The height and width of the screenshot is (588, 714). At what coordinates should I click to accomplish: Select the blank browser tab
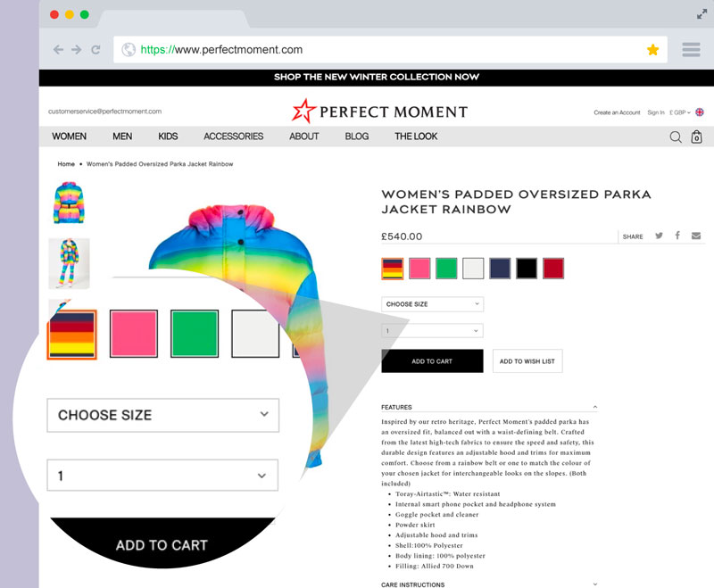(x=173, y=19)
